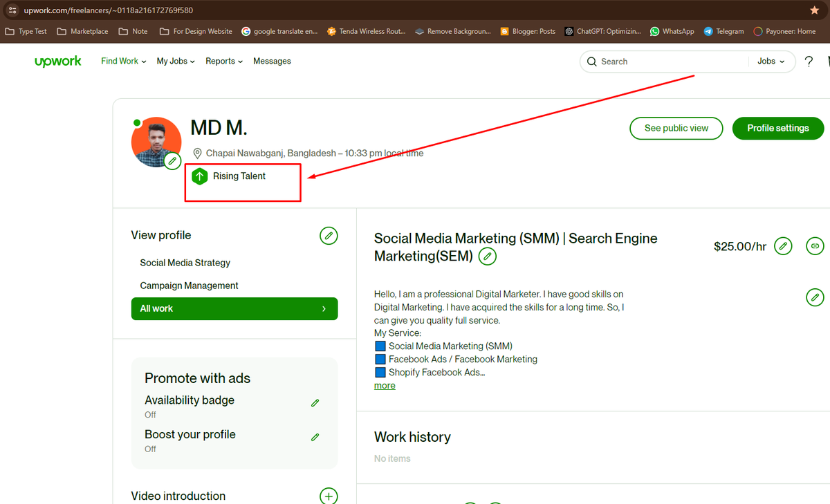Open the Jobs search category dropdown
Screen dimensions: 830x504
(771, 62)
